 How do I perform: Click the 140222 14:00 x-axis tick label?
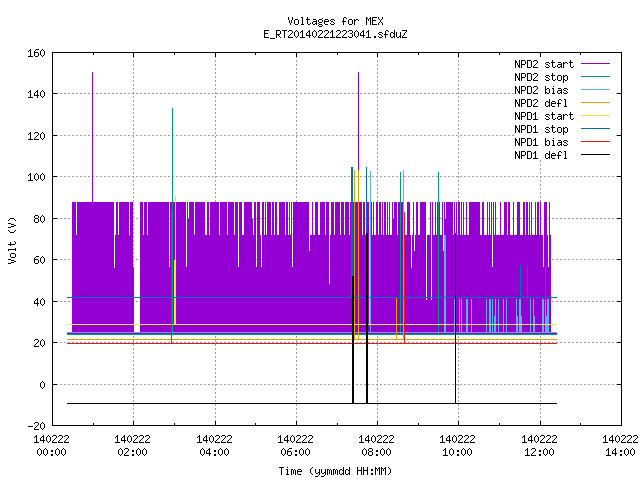click(x=620, y=446)
